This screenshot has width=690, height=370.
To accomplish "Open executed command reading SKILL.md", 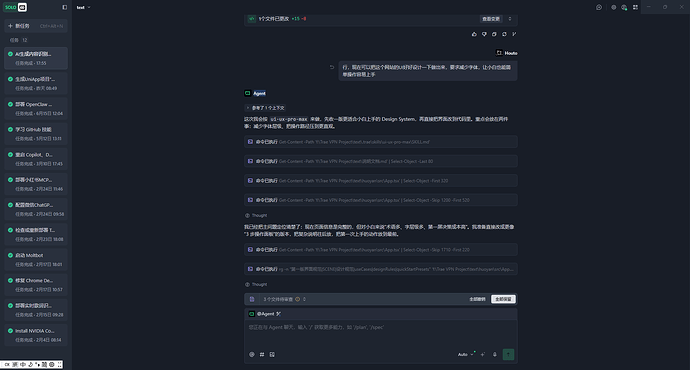I will click(381, 142).
